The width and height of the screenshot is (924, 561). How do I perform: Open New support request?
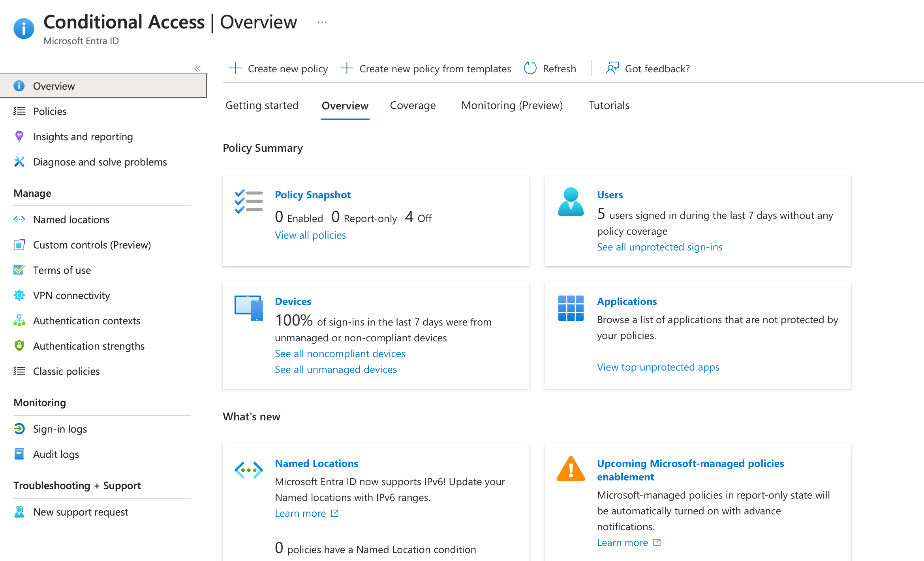(81, 512)
